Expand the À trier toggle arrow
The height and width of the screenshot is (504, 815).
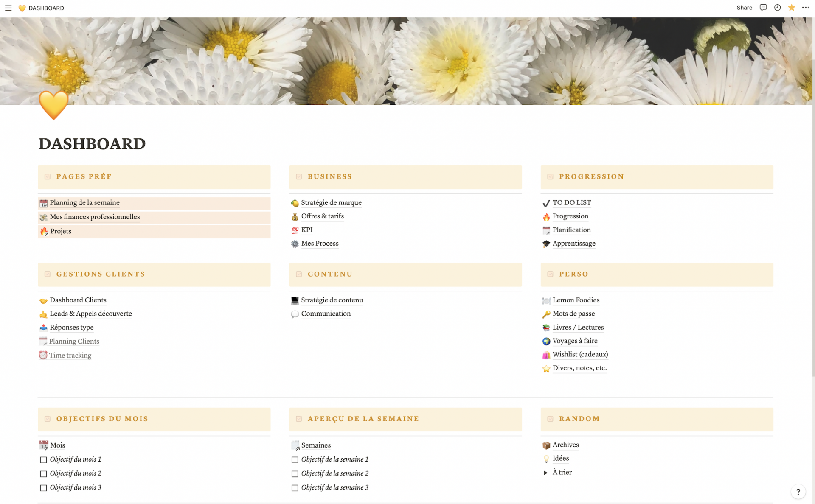(x=546, y=473)
